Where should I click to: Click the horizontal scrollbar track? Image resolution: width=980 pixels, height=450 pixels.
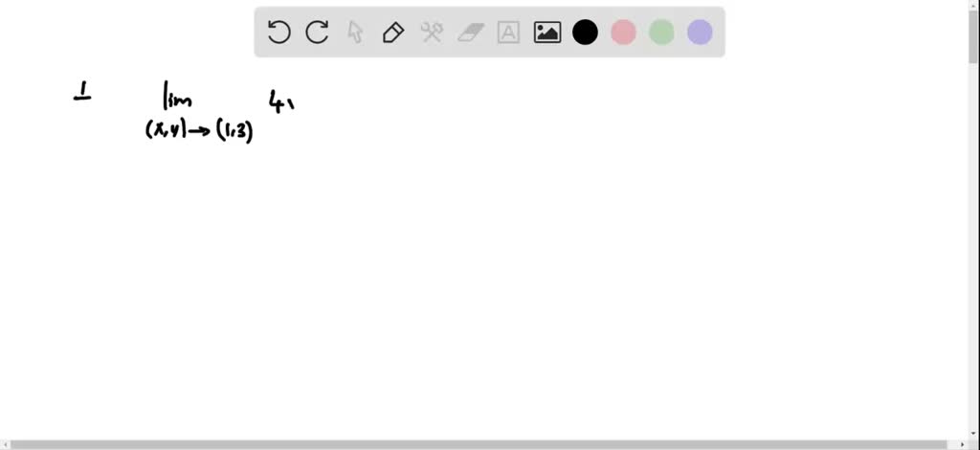point(484,444)
